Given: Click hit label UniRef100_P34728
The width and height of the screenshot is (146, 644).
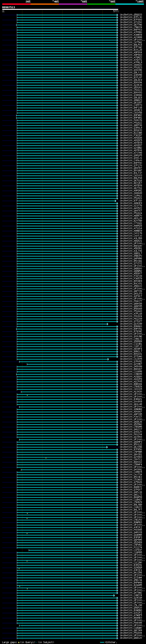Looking at the screenshot, I should click(x=131, y=276).
